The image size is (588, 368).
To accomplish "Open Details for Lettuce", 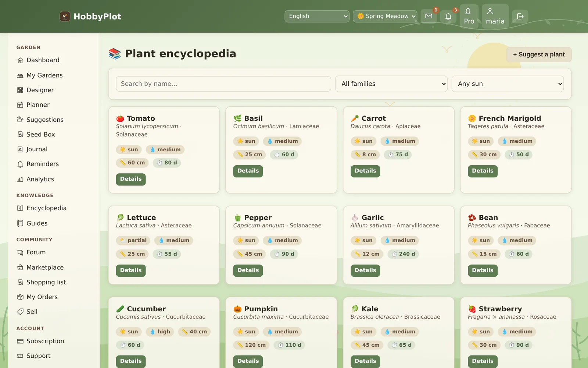I will 131,270.
